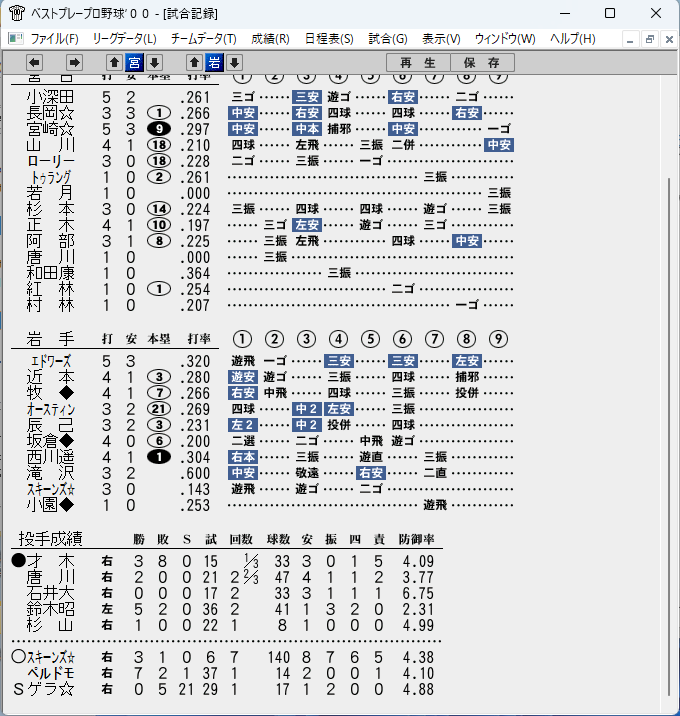Click the 再生 playback button
The width and height of the screenshot is (680, 716).
[418, 63]
